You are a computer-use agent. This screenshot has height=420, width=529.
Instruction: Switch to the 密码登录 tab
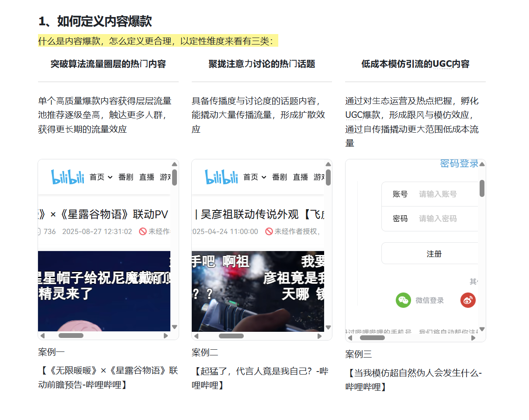459,164
